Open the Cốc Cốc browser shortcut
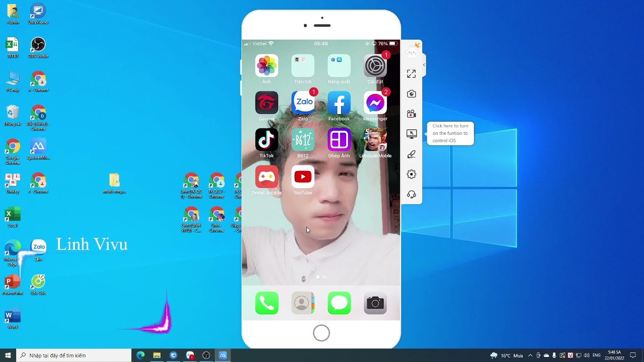The height and width of the screenshot is (362, 644). coord(38,284)
